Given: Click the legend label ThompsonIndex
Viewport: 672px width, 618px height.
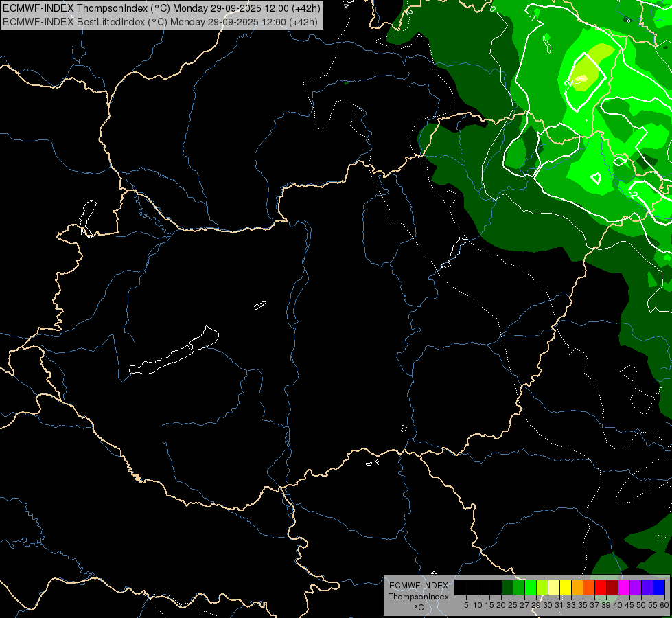Looking at the screenshot, I should pyautogui.click(x=418, y=597).
